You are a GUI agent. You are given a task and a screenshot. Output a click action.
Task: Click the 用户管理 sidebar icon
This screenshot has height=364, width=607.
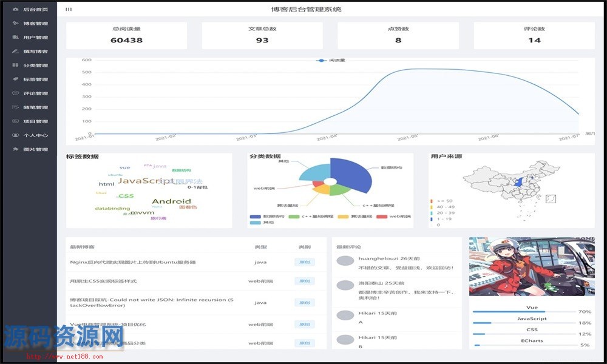(16, 38)
